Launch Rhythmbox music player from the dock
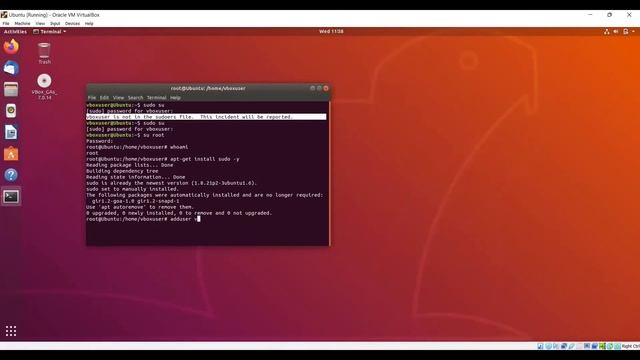The height and width of the screenshot is (360, 640). point(11,111)
